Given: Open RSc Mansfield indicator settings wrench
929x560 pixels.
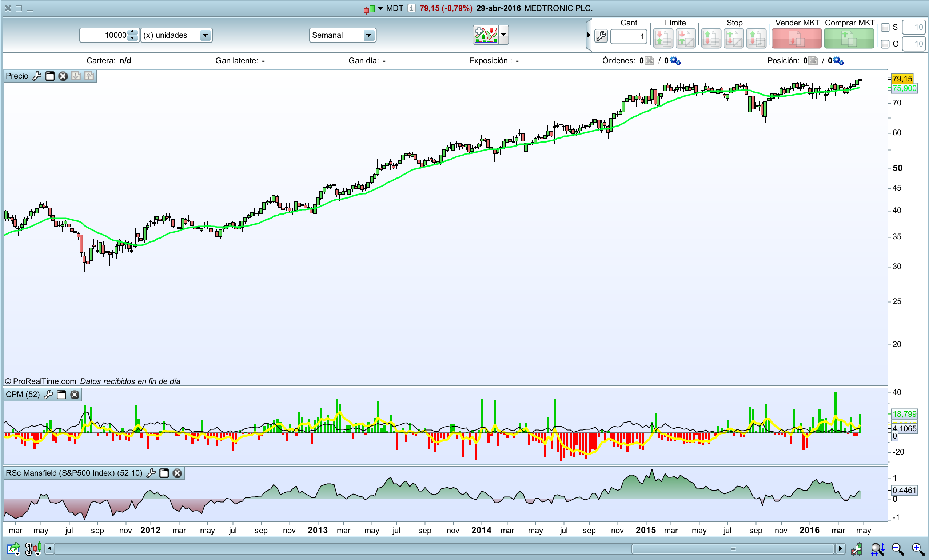Looking at the screenshot, I should click(151, 473).
